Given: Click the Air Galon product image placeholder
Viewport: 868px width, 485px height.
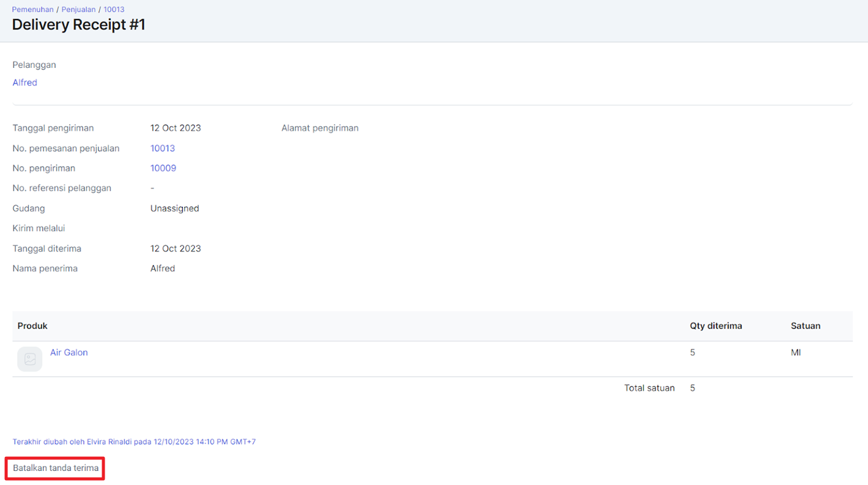Looking at the screenshot, I should (x=29, y=359).
